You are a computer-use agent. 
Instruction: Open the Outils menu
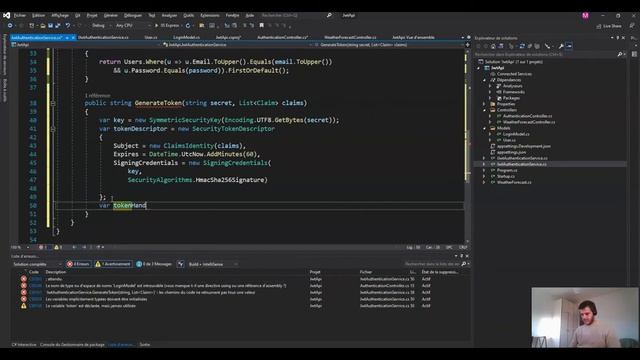point(189,16)
